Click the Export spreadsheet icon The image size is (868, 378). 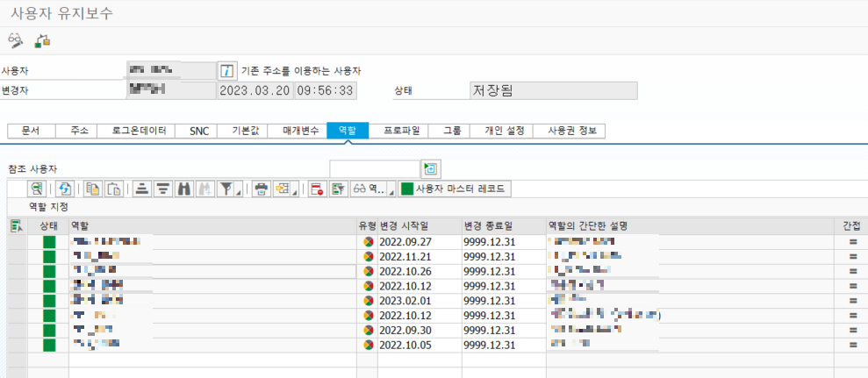[x=283, y=189]
